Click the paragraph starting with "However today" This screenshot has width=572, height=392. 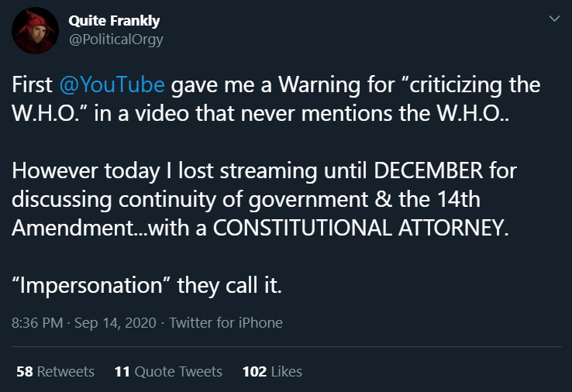click(264, 200)
